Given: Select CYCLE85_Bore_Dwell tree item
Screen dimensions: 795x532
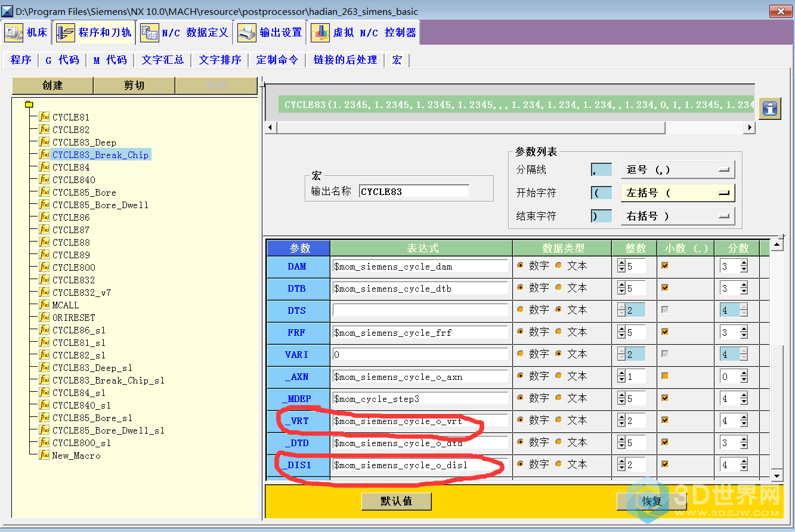Looking at the screenshot, I should (x=100, y=205).
